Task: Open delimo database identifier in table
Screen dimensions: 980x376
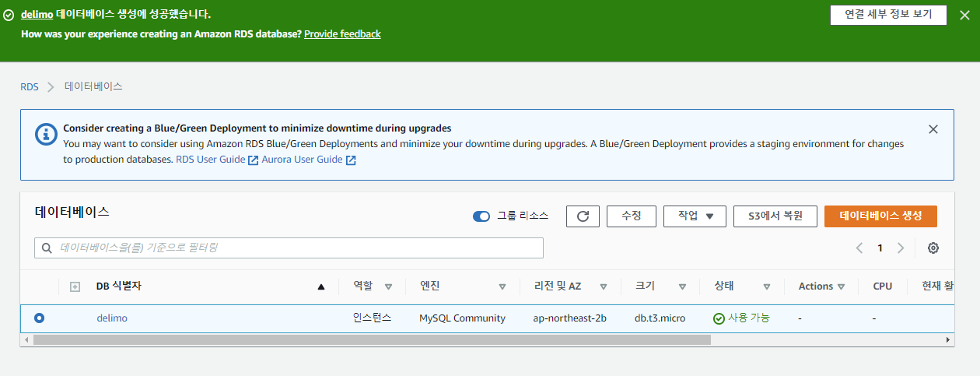Action: [112, 318]
